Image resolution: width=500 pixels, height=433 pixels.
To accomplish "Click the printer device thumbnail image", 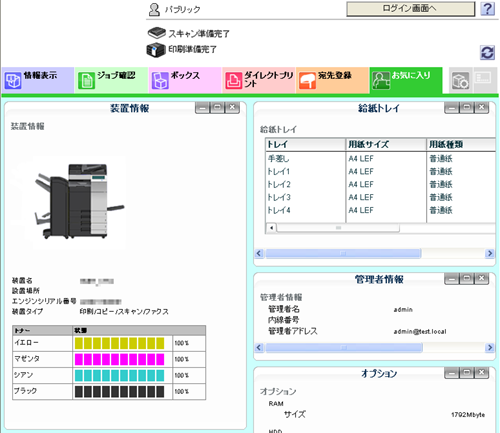I will 79,201.
